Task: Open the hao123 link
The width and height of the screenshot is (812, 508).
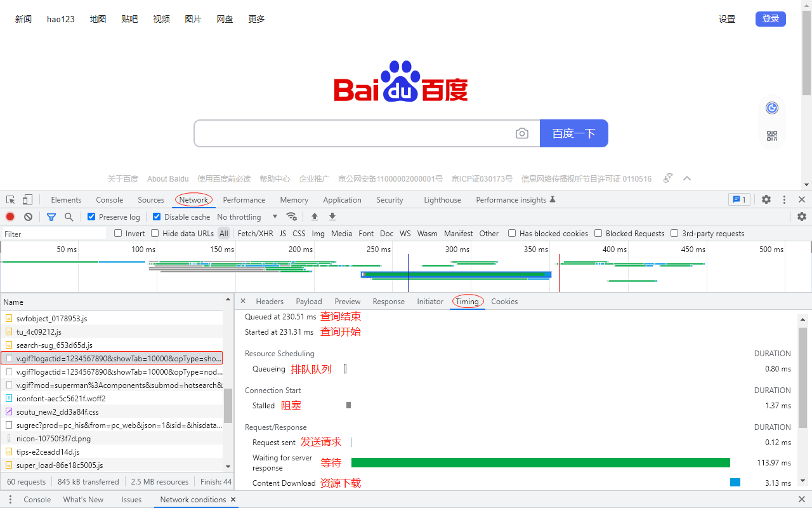Action: (61, 19)
